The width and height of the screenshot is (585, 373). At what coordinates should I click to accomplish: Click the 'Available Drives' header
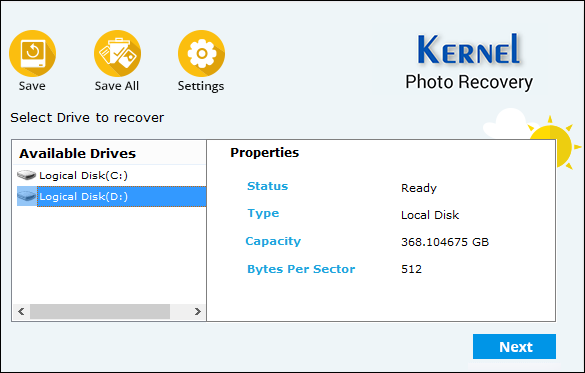[x=78, y=153]
